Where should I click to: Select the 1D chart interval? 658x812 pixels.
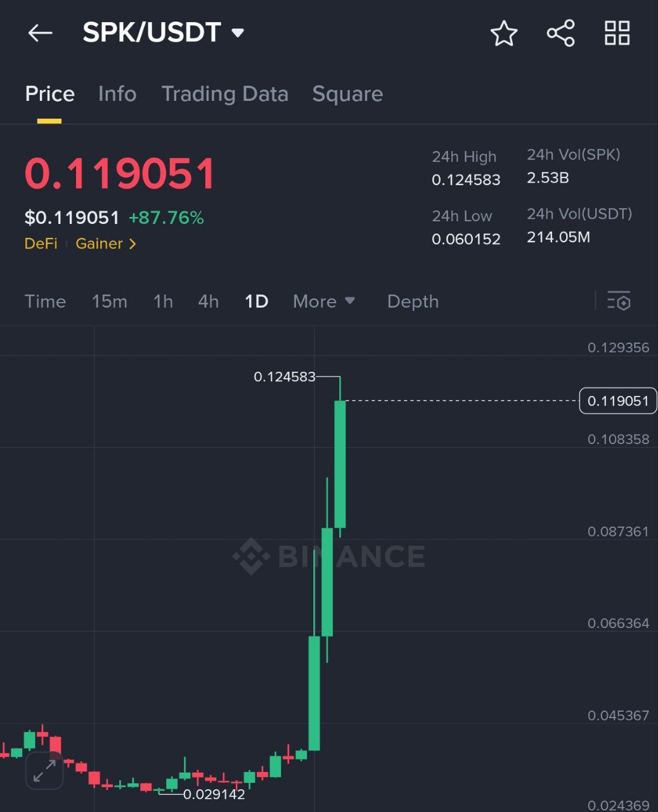[x=256, y=301]
